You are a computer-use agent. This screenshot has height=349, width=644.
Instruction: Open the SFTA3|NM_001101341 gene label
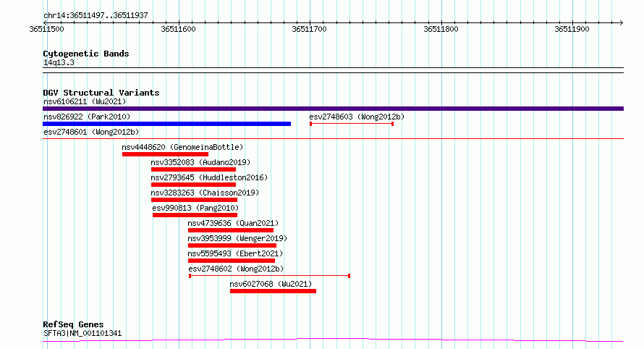82,333
